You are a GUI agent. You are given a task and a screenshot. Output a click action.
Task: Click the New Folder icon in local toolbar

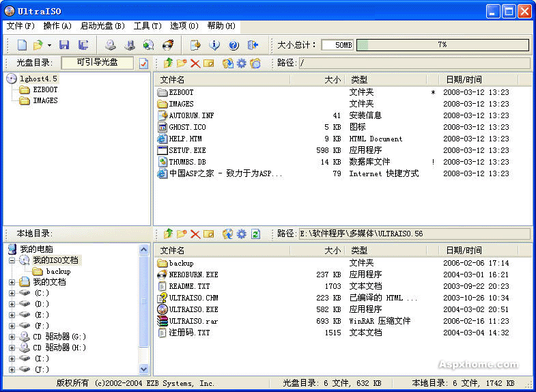182,234
